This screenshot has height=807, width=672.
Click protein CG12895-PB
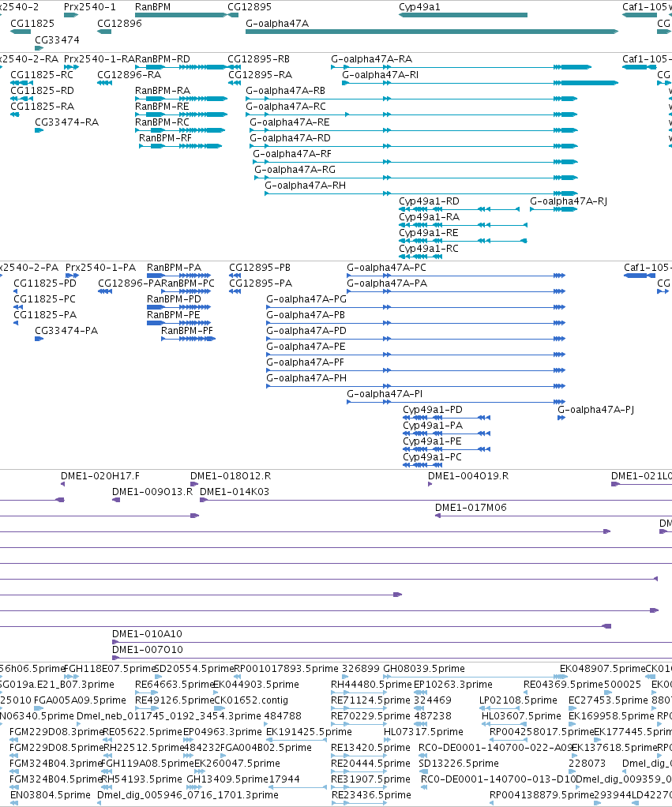(x=260, y=268)
